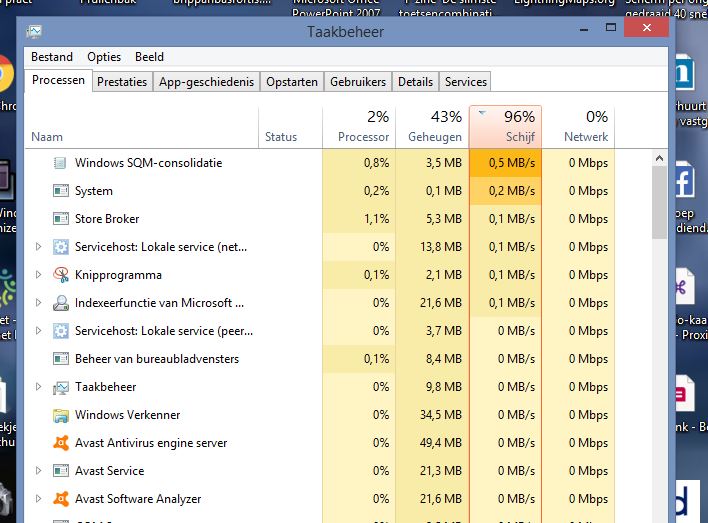Sort by the Geheugen column header
This screenshot has height=523, width=708.
click(x=433, y=127)
